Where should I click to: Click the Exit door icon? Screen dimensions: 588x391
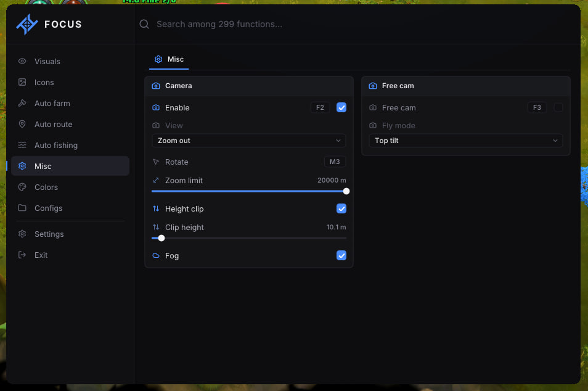[x=22, y=255]
